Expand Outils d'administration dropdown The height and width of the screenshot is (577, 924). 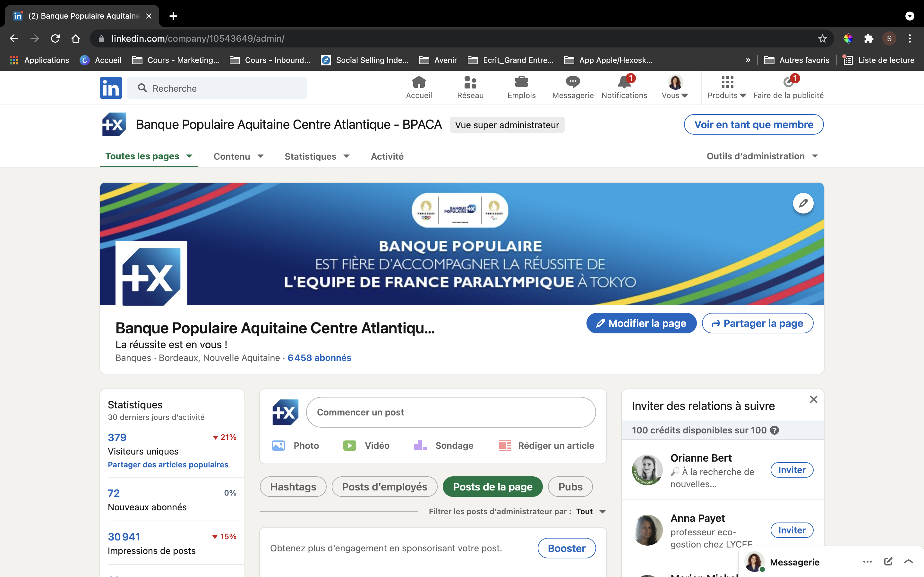[762, 156]
